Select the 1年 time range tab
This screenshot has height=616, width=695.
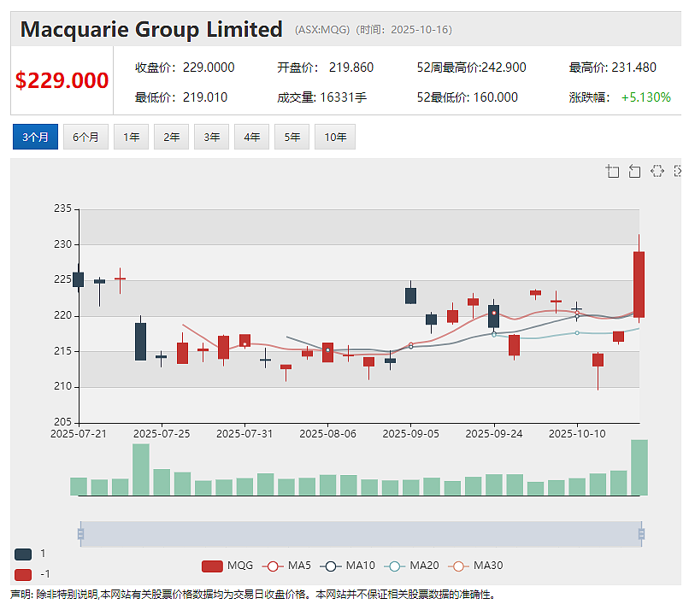click(x=131, y=137)
